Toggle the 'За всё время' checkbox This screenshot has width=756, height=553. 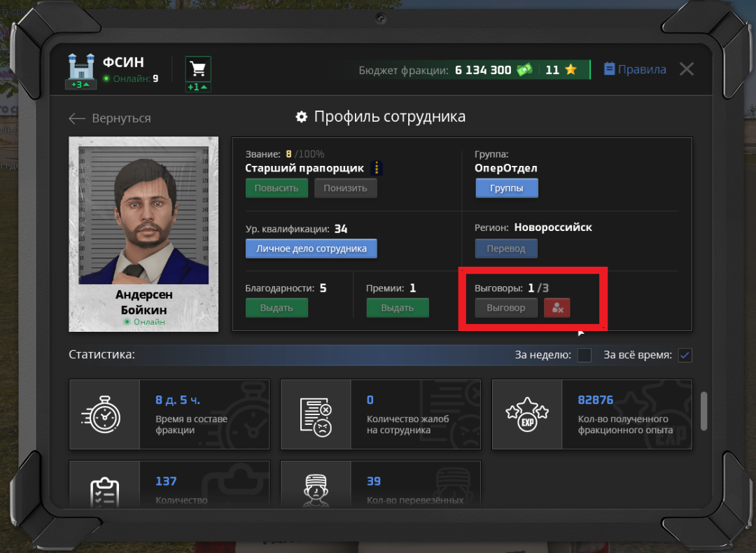[685, 355]
